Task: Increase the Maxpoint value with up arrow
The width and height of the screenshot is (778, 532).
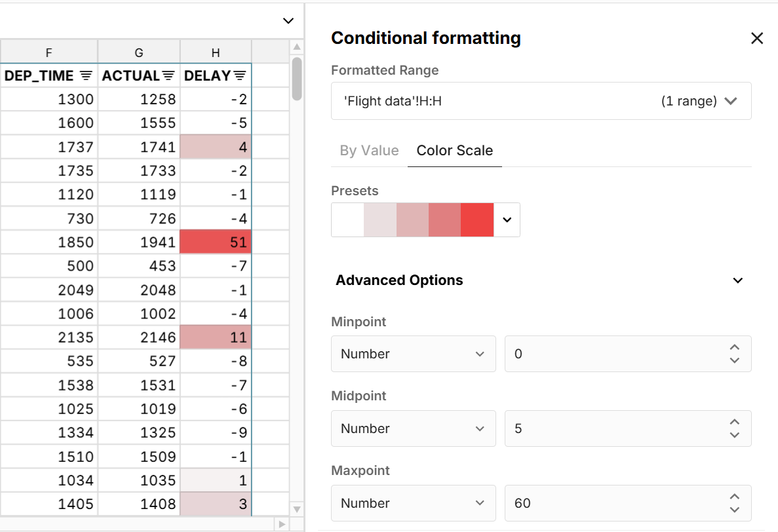Action: tap(735, 497)
